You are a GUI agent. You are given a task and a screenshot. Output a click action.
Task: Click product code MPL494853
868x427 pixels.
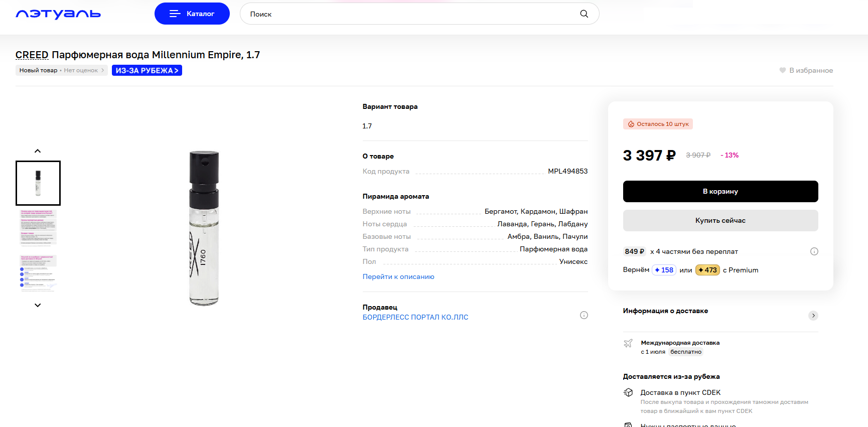(567, 171)
